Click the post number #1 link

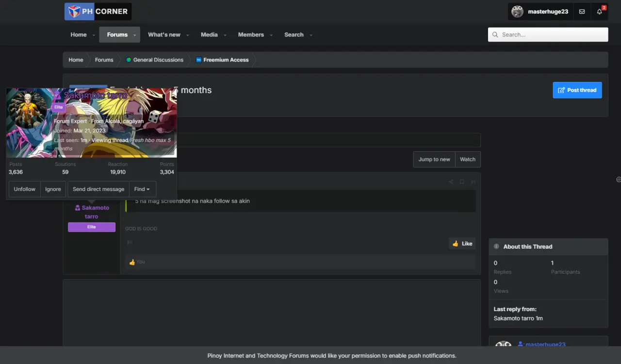tap(473, 182)
